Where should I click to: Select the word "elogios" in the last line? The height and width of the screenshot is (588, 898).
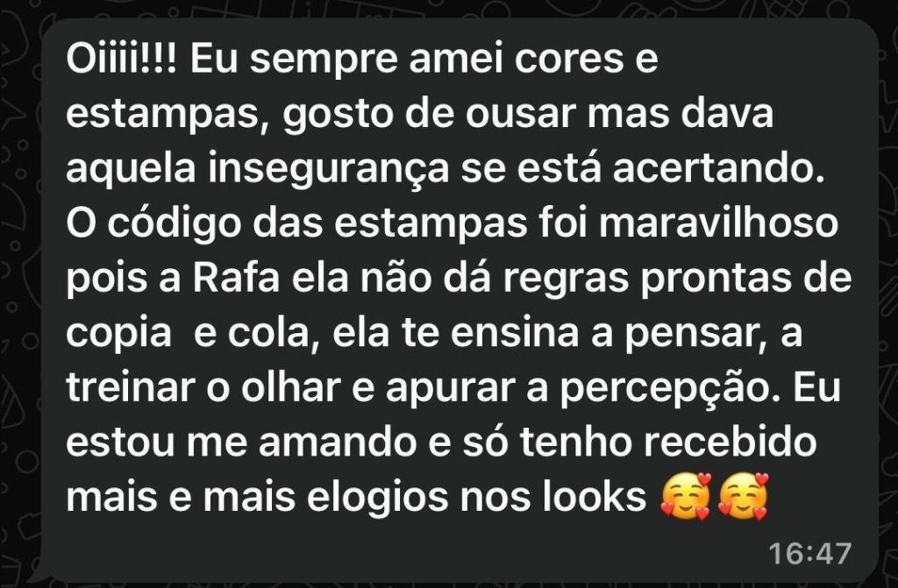pos(377,498)
